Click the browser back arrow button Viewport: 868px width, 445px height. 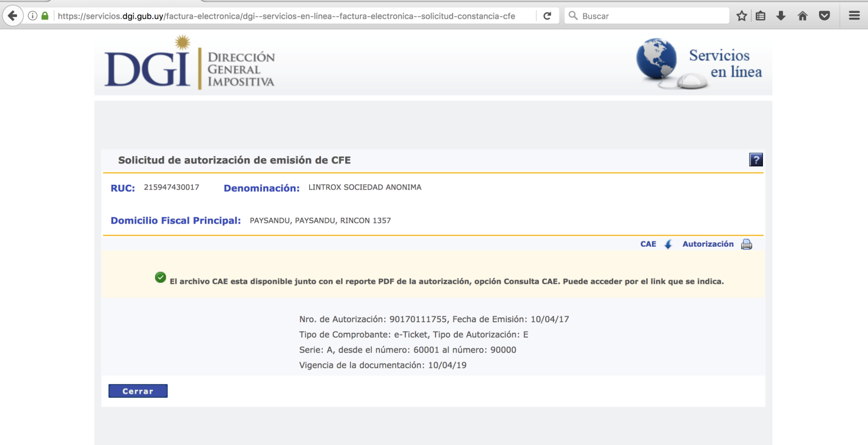click(12, 16)
